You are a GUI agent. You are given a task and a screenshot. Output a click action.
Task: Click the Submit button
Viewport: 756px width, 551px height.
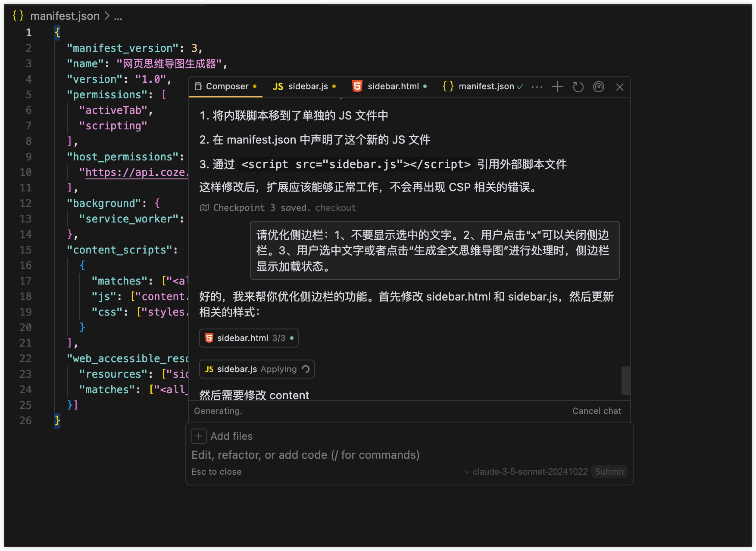609,472
